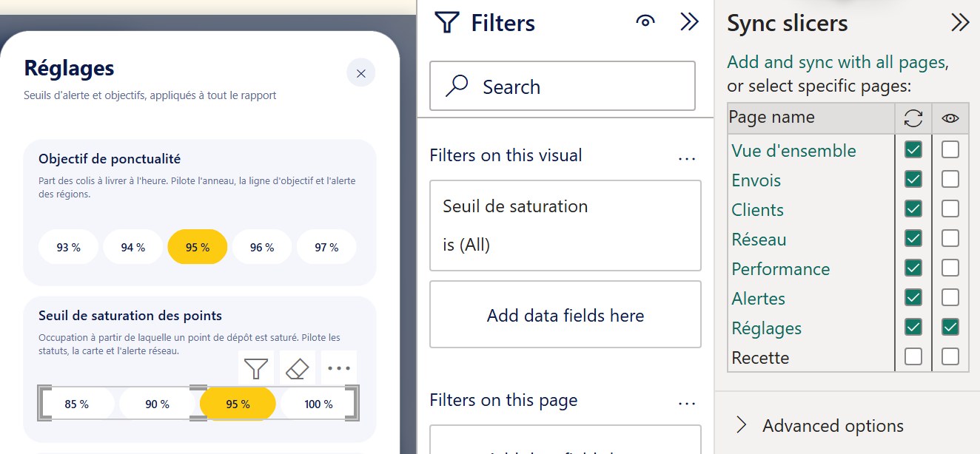
Task: Select 100 % saturation threshold
Action: coord(318,404)
